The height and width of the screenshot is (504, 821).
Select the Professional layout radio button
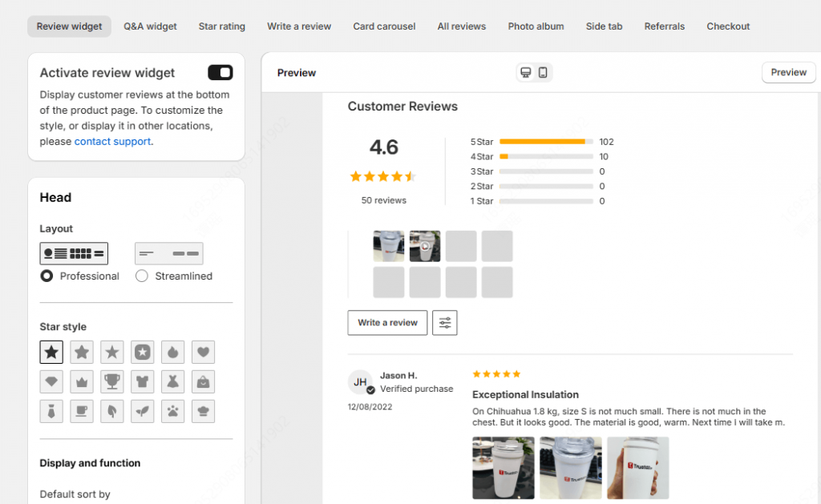tap(47, 276)
